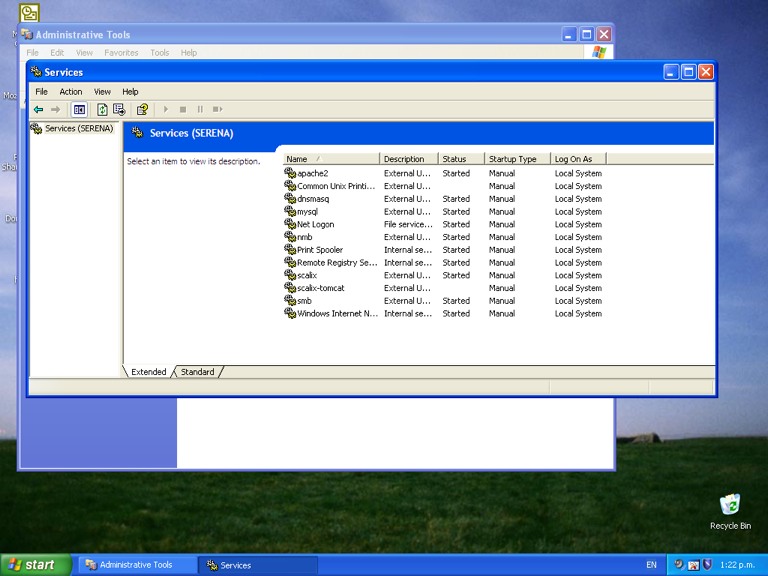The height and width of the screenshot is (576, 768).
Task: Select the nmb service icon
Action: (x=290, y=237)
